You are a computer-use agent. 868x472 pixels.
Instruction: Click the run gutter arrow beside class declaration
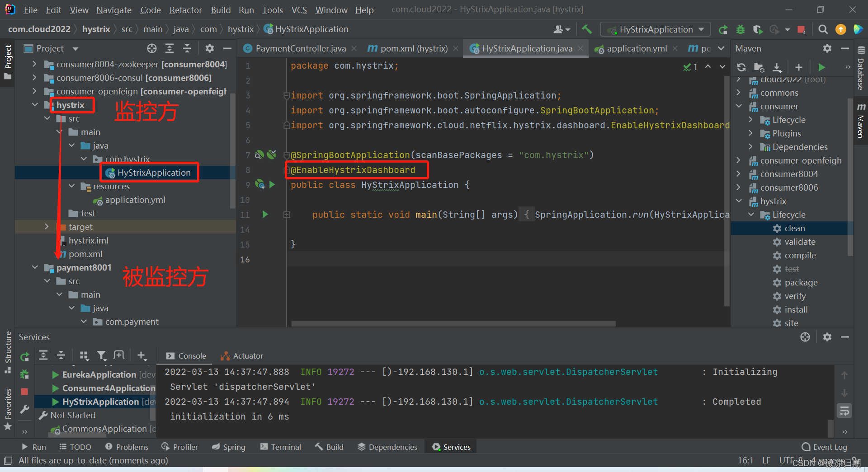[272, 185]
